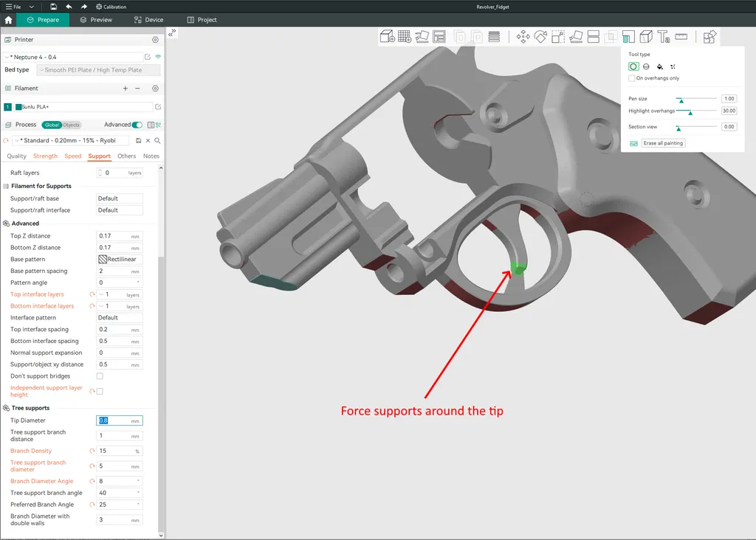Reset Branch Density to default
This screenshot has height=540, width=756.
click(92, 451)
